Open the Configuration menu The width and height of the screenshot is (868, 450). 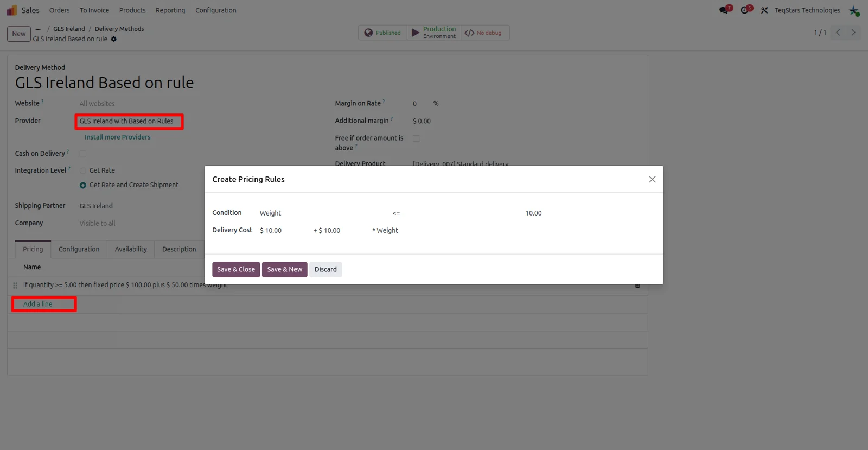pyautogui.click(x=216, y=10)
